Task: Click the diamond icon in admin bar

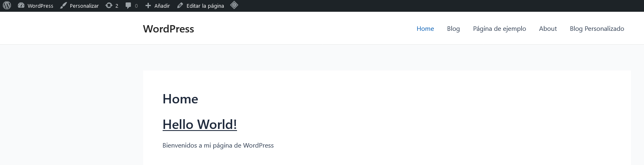Action: point(234,5)
